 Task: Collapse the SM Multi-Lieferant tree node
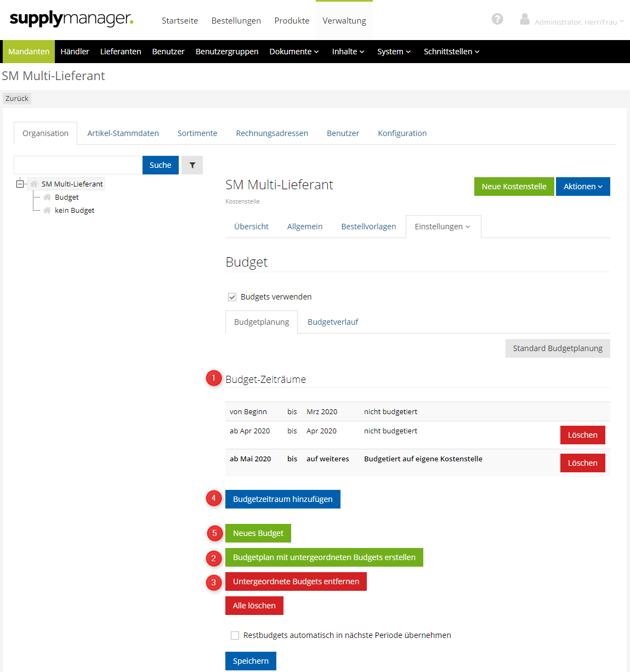point(20,184)
